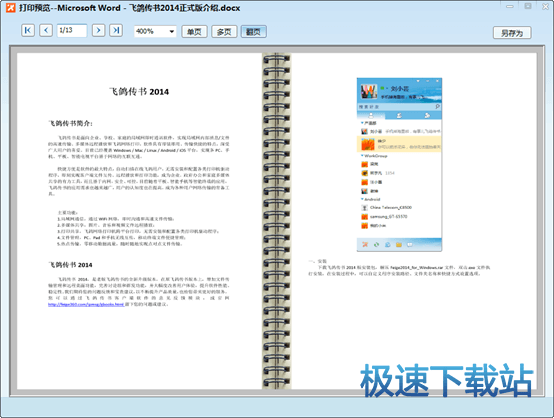Minimize the print preview window
Screen dimensions: 554x418
coord(509,6)
